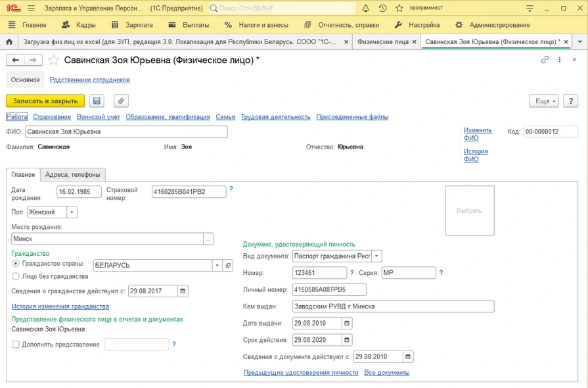
Task: Open history clock icon in title bar
Action: coord(383,8)
